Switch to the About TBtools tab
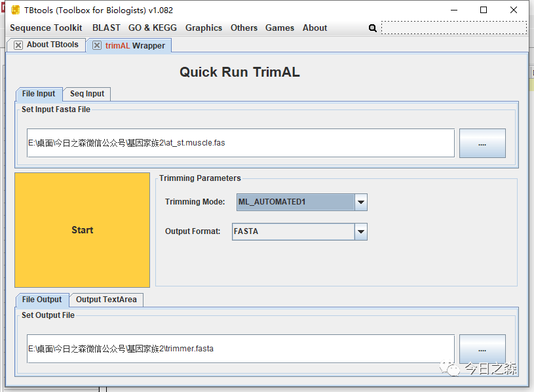The height and width of the screenshot is (392, 534). [x=52, y=45]
